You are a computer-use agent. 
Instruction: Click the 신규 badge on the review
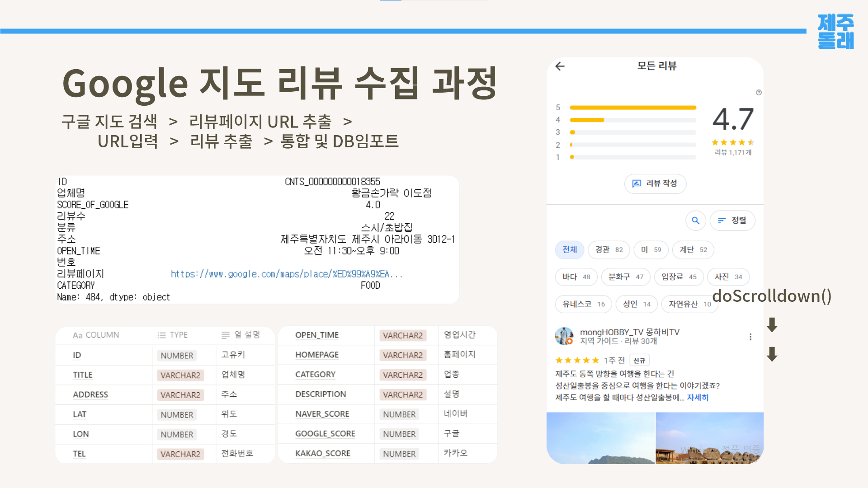[x=639, y=360]
